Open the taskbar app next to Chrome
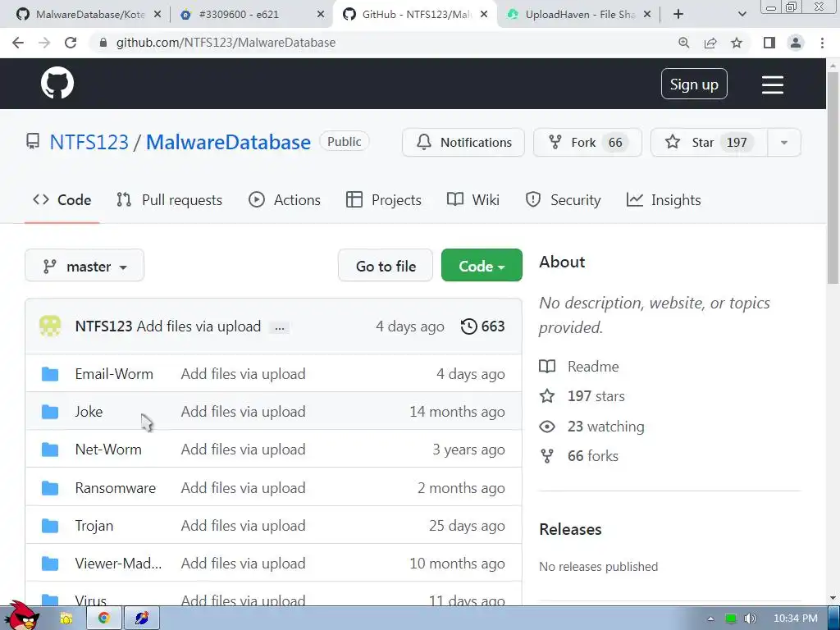 tap(141, 619)
